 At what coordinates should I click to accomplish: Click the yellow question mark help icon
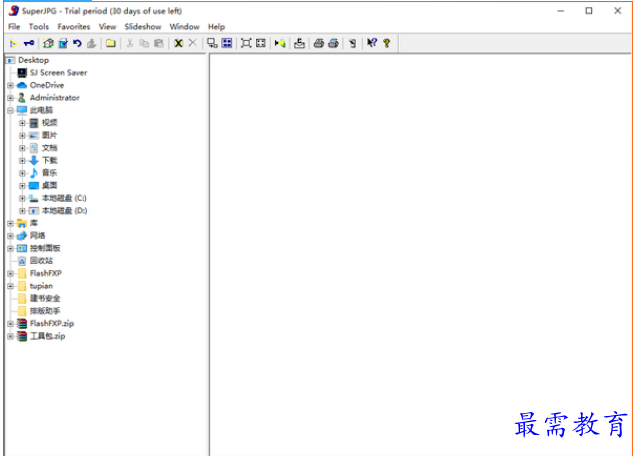coord(387,43)
